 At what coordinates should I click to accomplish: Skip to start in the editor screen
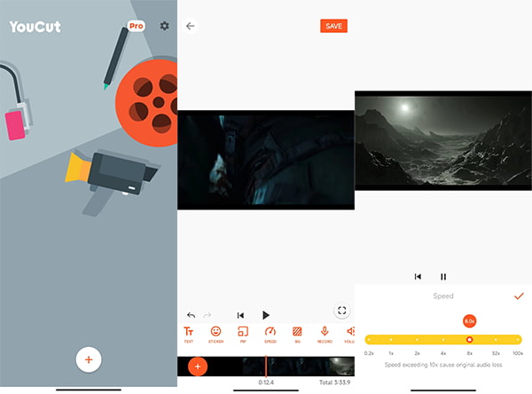pyautogui.click(x=240, y=315)
